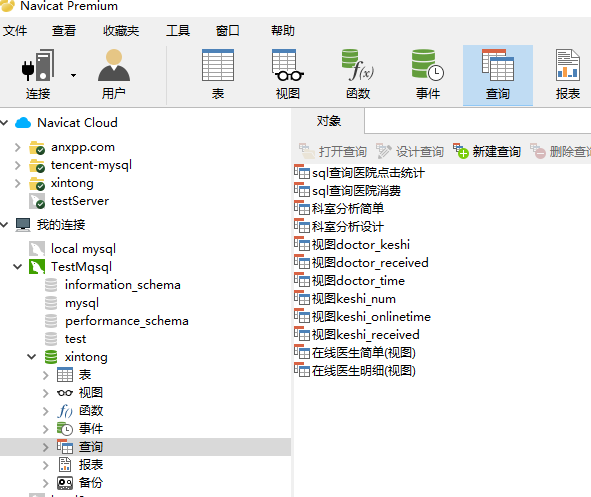Screen dimensions: 591x497
Task: Open the 工具 tools menu
Action: click(178, 31)
